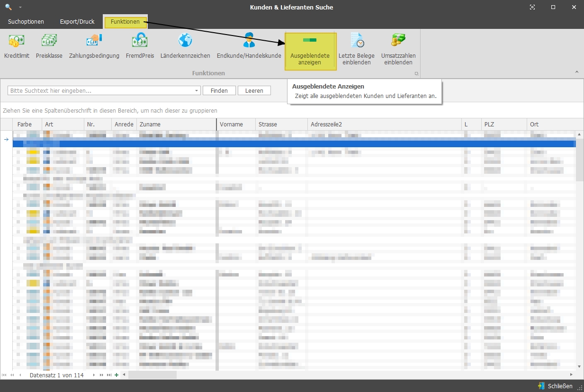Click the row indicator arrow for the first row
584x392 pixels.
tap(6, 140)
